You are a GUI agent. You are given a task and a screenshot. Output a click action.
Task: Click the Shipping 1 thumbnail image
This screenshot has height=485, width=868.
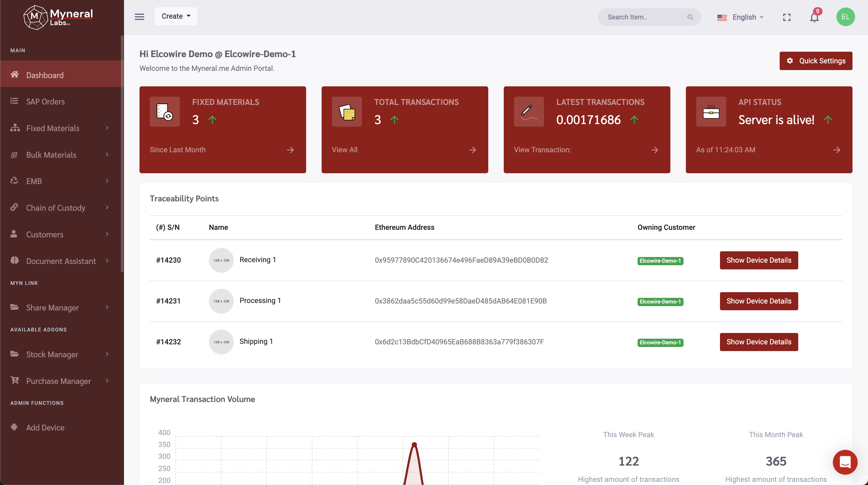[x=221, y=342]
